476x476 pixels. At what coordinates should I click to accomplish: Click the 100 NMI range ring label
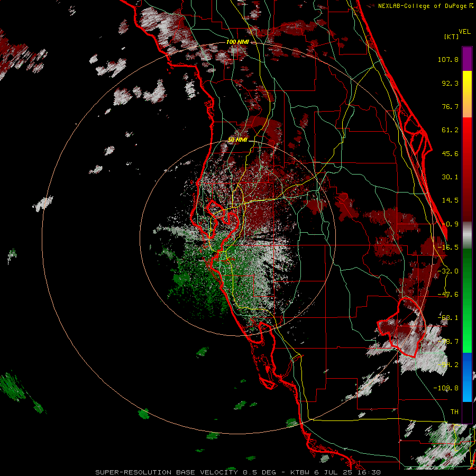click(237, 42)
